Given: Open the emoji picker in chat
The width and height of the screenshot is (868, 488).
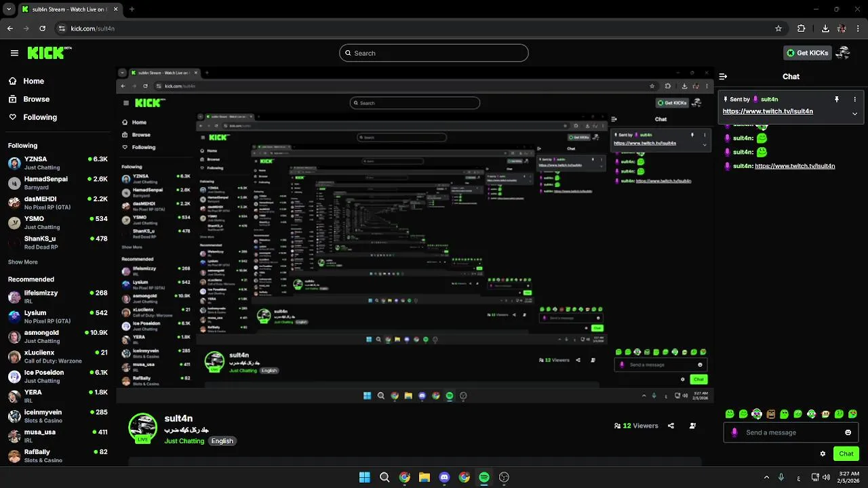Looking at the screenshot, I should [x=848, y=432].
